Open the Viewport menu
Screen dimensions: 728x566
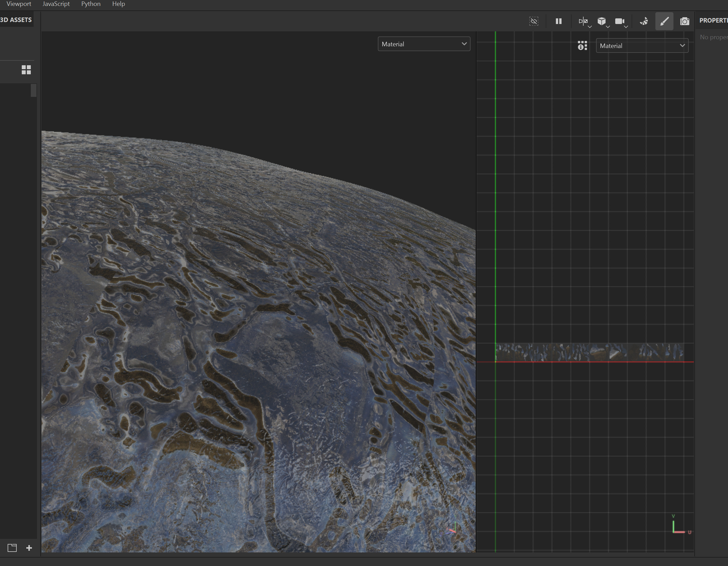coord(19,4)
